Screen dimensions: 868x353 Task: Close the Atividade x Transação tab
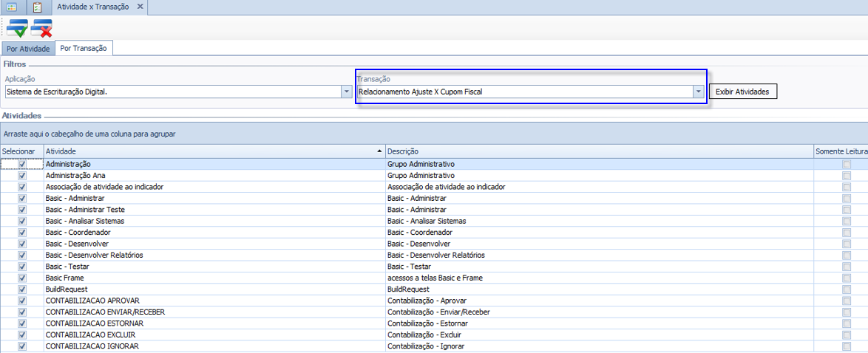pyautogui.click(x=140, y=7)
